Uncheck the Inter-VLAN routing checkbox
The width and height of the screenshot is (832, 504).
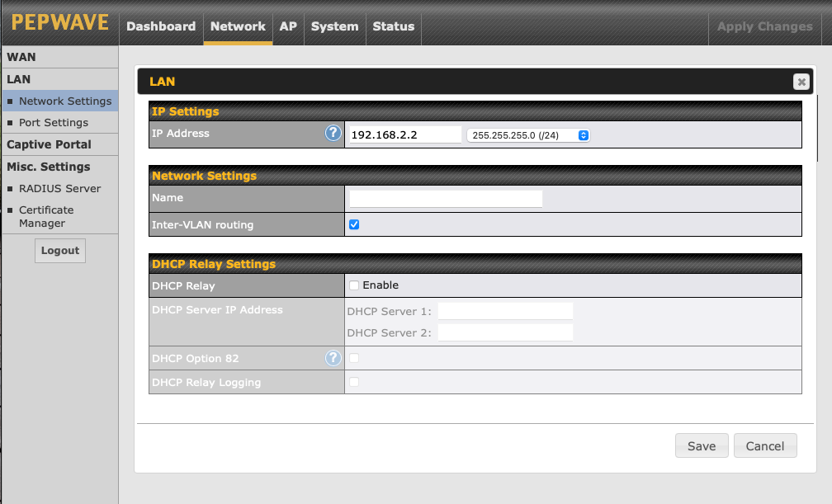point(354,224)
